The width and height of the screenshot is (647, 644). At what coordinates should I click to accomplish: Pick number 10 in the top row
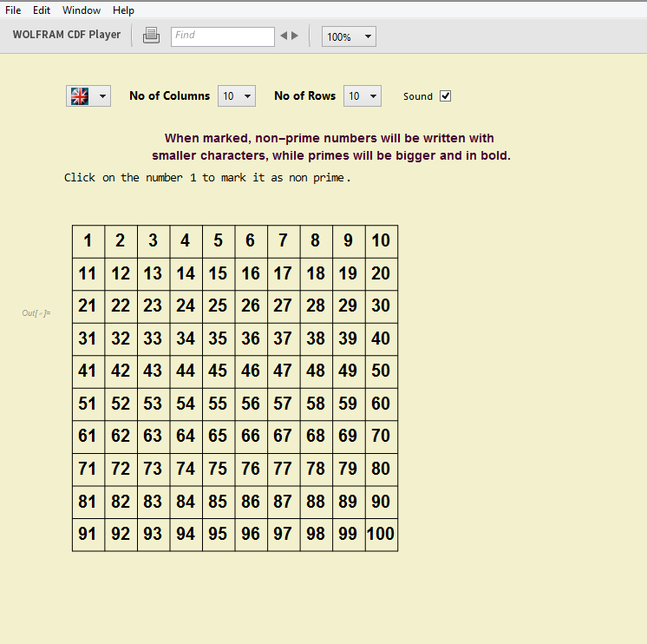381,241
